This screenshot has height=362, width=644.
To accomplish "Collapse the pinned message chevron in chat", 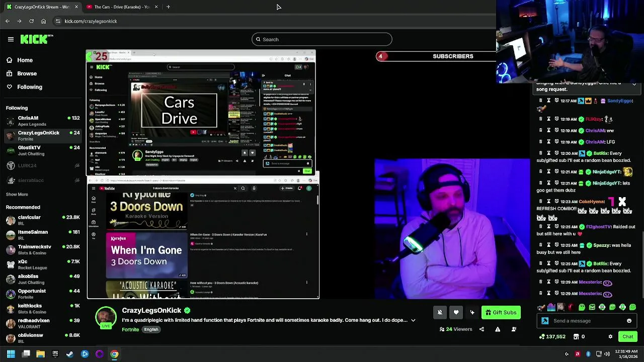I will (634, 84).
